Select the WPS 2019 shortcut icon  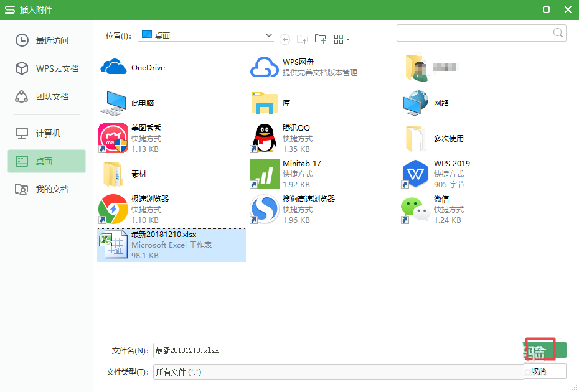(x=415, y=173)
